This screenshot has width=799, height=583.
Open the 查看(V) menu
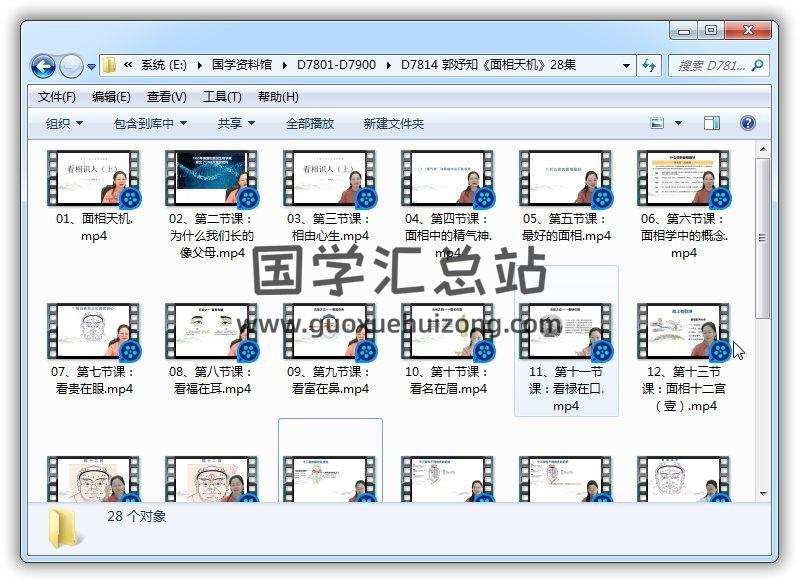tap(167, 97)
